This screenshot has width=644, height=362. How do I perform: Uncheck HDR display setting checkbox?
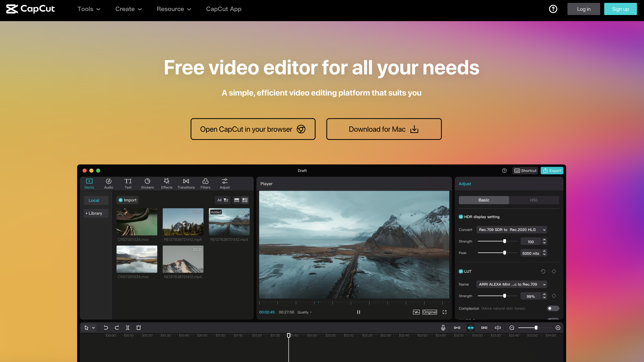(461, 217)
